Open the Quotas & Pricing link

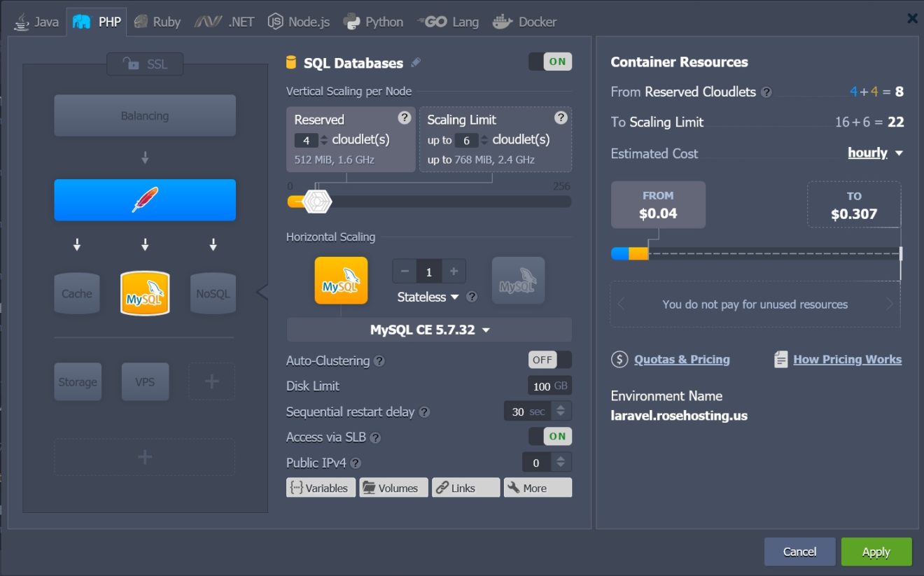tap(681, 359)
